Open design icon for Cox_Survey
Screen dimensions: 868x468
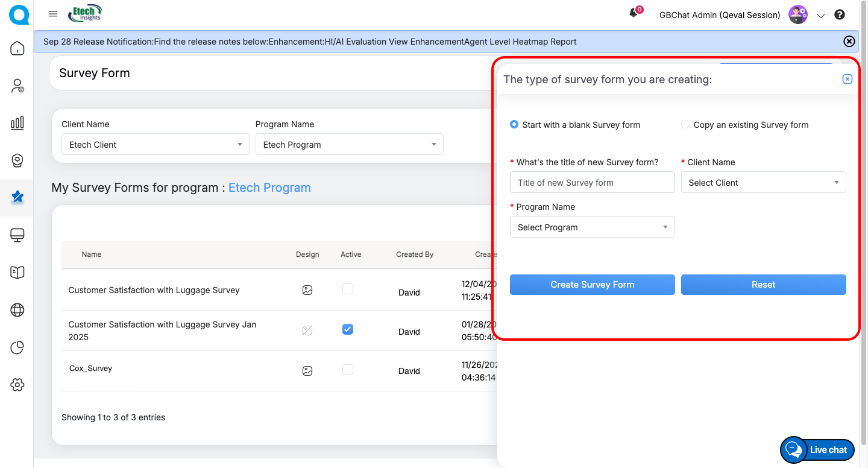coord(307,371)
